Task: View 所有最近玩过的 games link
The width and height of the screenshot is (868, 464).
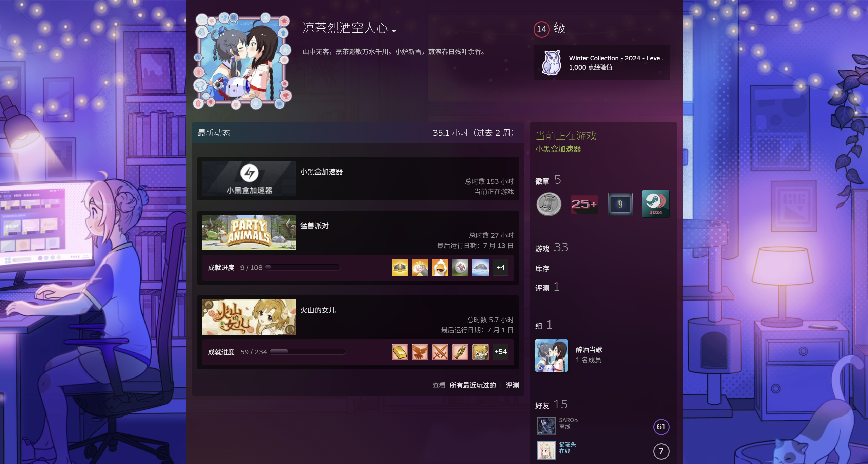Action: click(472, 385)
